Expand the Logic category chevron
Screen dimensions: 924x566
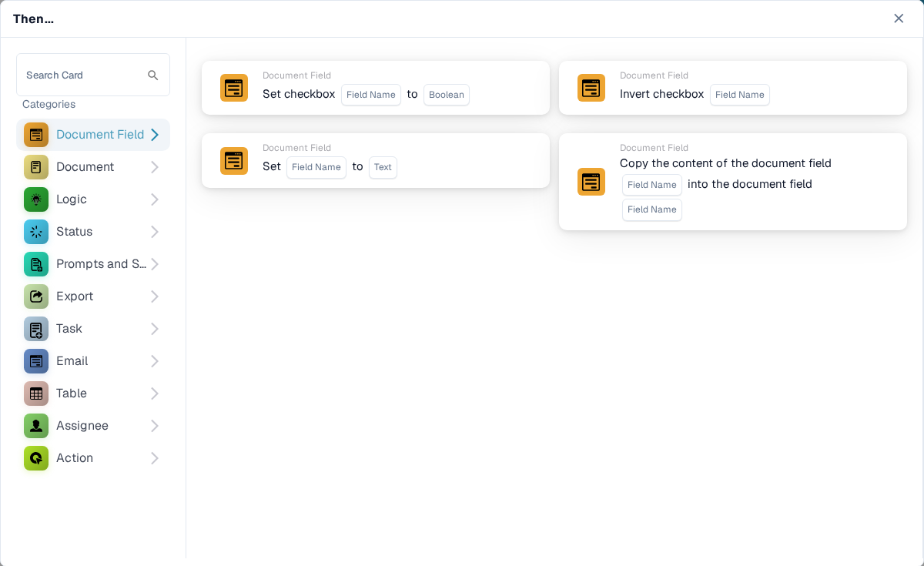click(x=155, y=199)
